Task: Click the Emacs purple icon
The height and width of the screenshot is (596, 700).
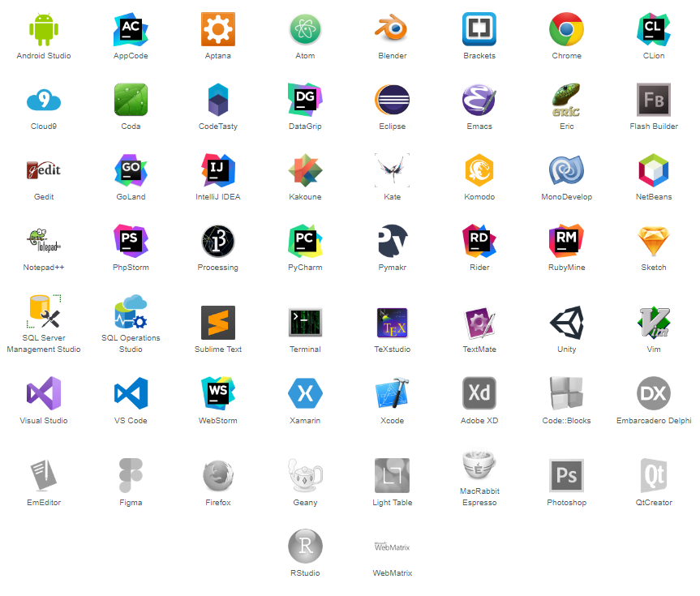Action: (479, 100)
